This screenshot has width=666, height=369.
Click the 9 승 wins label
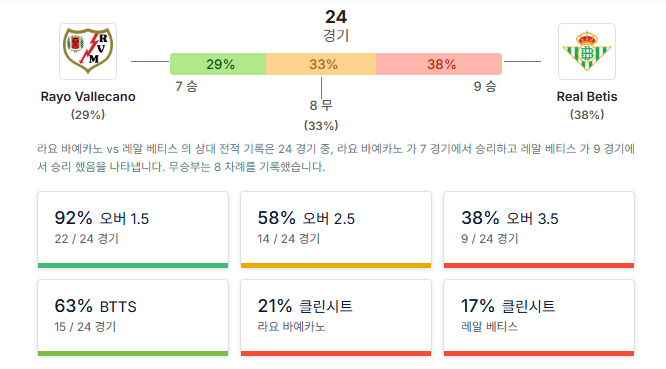point(485,87)
